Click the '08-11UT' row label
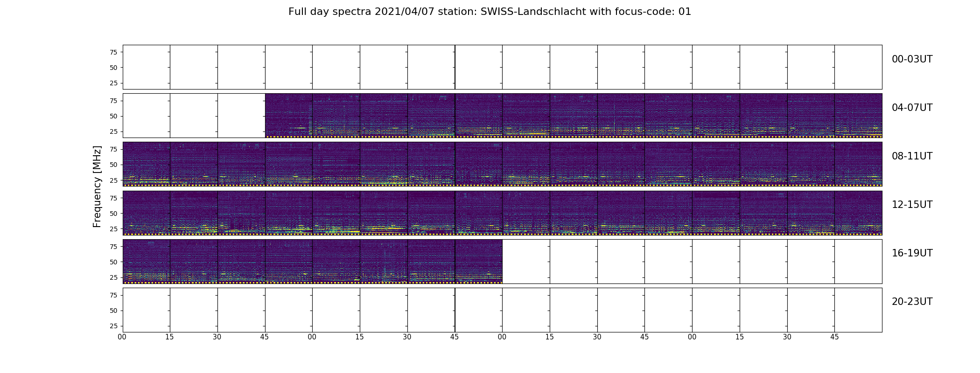Image resolution: width=980 pixels, height=373 pixels. click(x=912, y=156)
